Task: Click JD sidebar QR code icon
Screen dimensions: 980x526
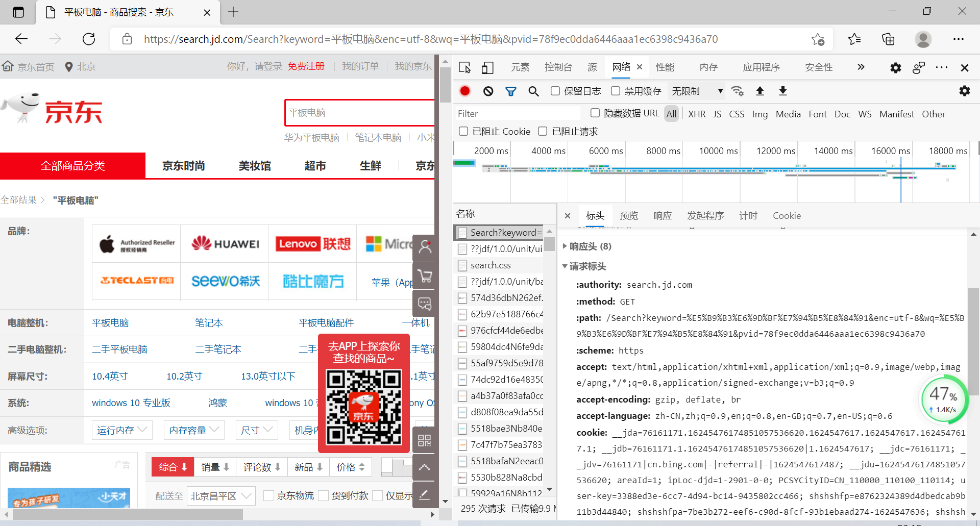Action: [x=425, y=440]
